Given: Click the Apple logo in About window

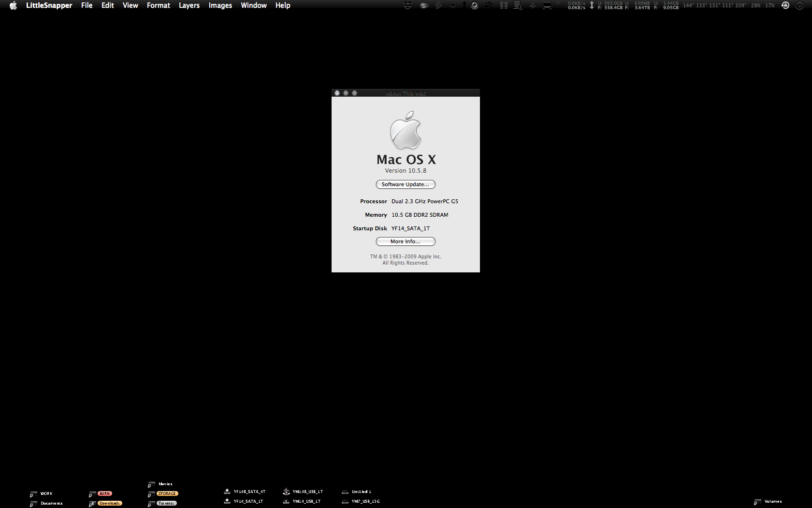Looking at the screenshot, I should [406, 130].
